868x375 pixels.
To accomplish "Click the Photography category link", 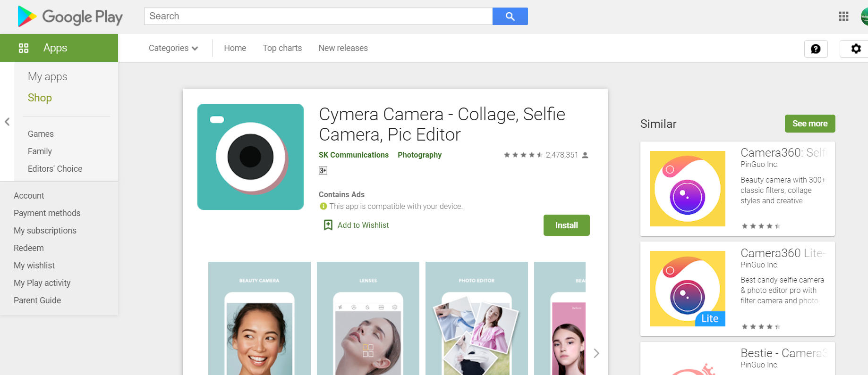I will 419,155.
